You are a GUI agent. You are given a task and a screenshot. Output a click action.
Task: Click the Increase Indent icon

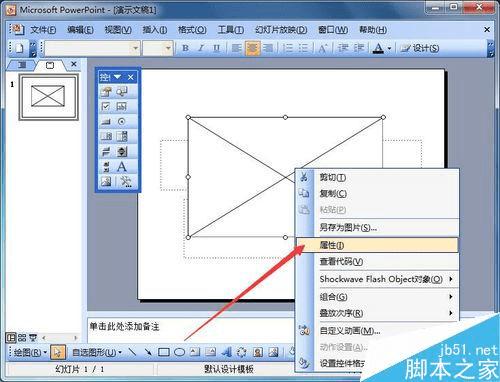[359, 48]
